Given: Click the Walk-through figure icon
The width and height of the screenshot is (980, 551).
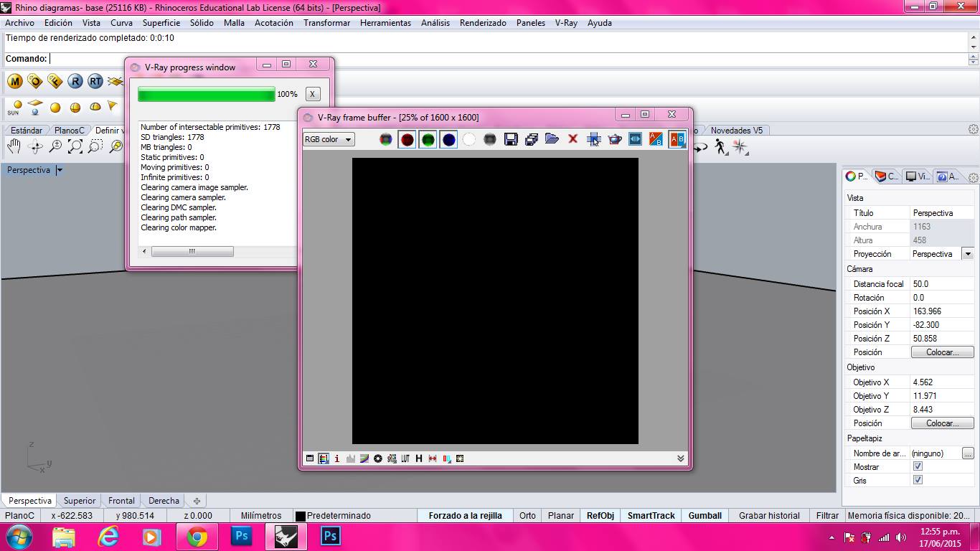Looking at the screenshot, I should pyautogui.click(x=720, y=146).
